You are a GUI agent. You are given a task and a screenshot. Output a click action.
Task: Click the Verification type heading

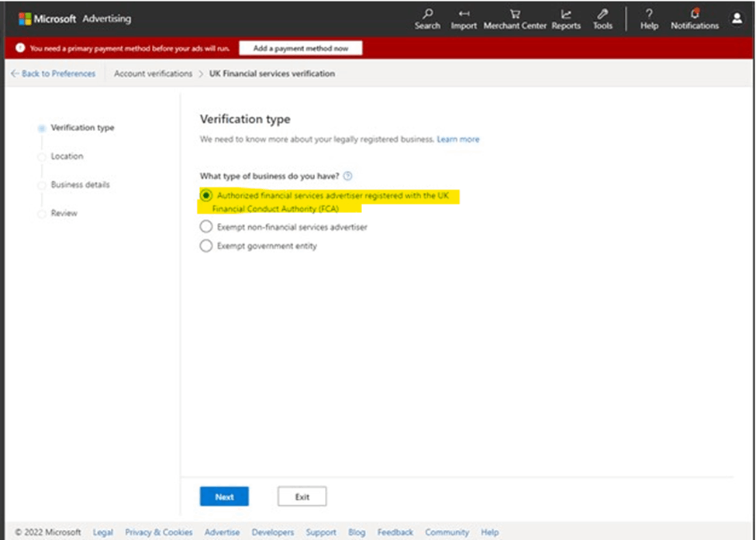(245, 119)
